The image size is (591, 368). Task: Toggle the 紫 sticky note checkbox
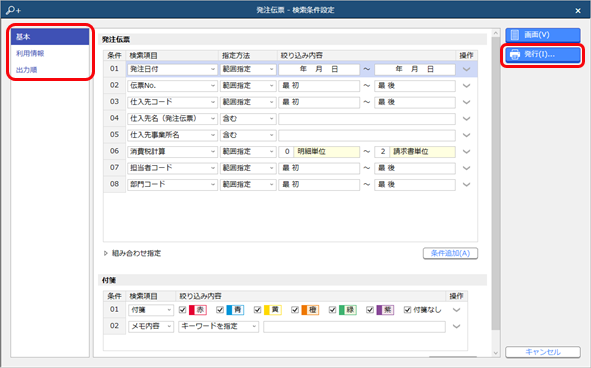point(370,310)
